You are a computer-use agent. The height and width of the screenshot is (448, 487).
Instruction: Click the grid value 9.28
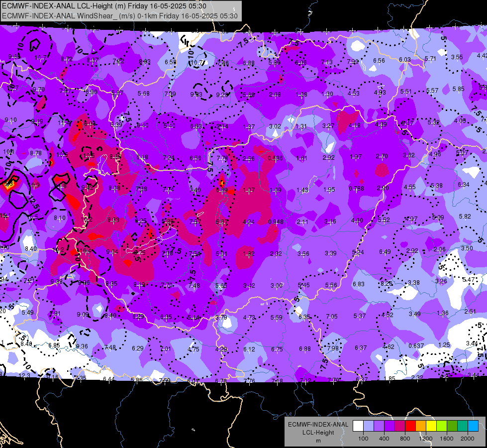[x=222, y=95]
